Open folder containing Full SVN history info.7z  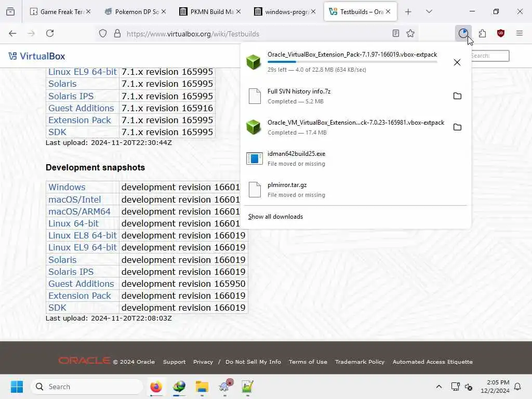pyautogui.click(x=457, y=96)
